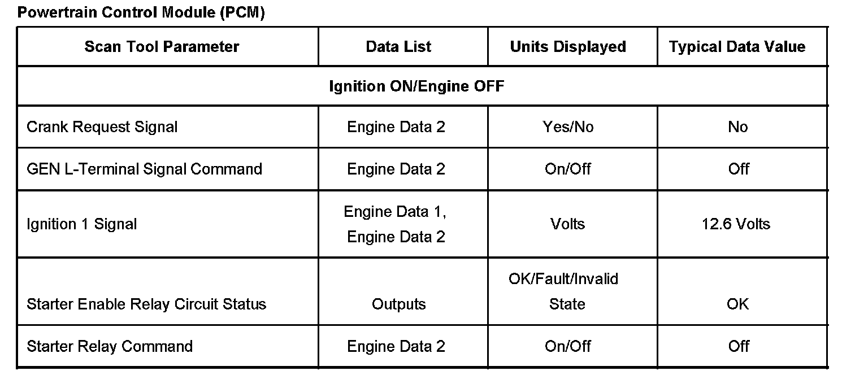
Task: Select the Starter Relay Command parameter
Action: pos(110,346)
